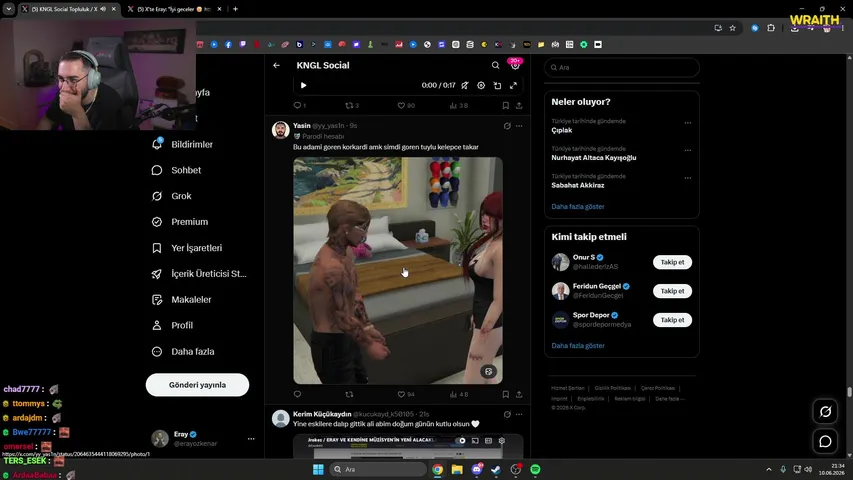Show hidden system tray icons
Screen dimensions: 853x480
(x=769, y=469)
